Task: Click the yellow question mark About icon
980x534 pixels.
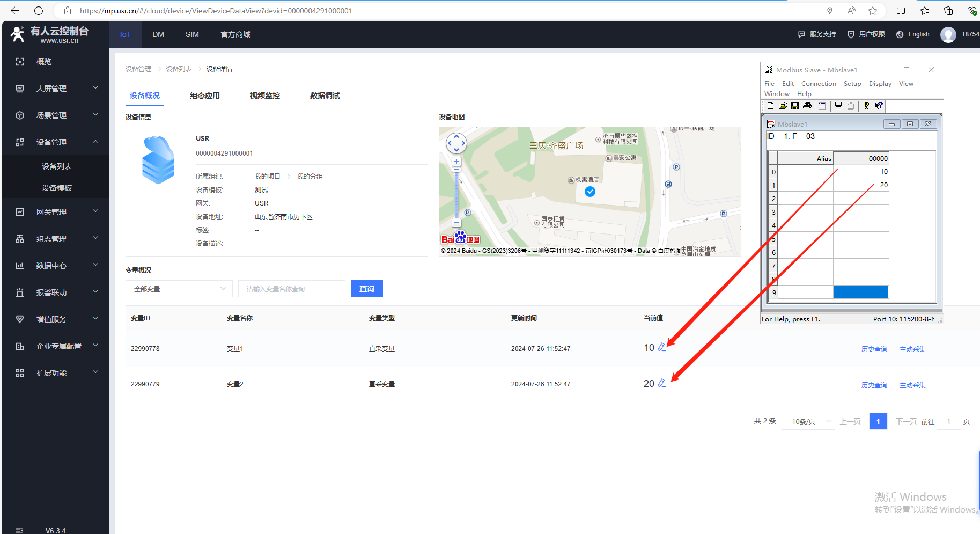Action: pyautogui.click(x=866, y=106)
